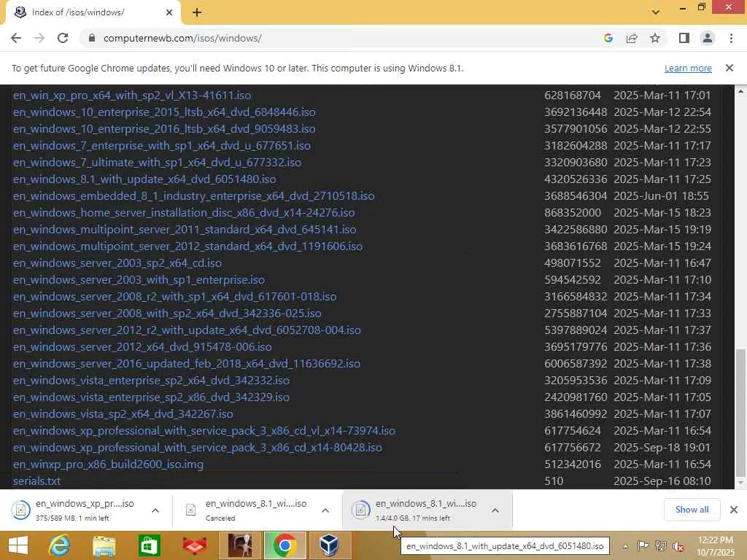Open a new tab with the plus button
Screen dimensions: 747x560
(x=197, y=12)
